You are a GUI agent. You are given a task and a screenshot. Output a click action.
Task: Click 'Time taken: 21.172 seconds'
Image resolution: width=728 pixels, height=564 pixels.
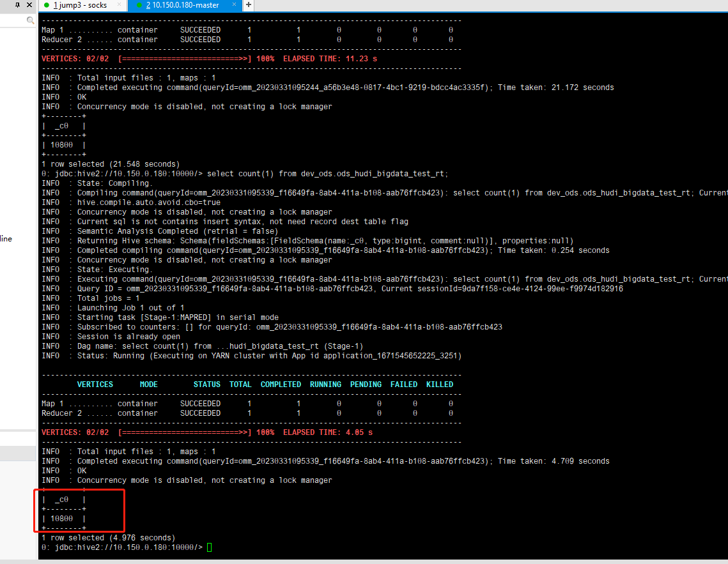tap(556, 88)
